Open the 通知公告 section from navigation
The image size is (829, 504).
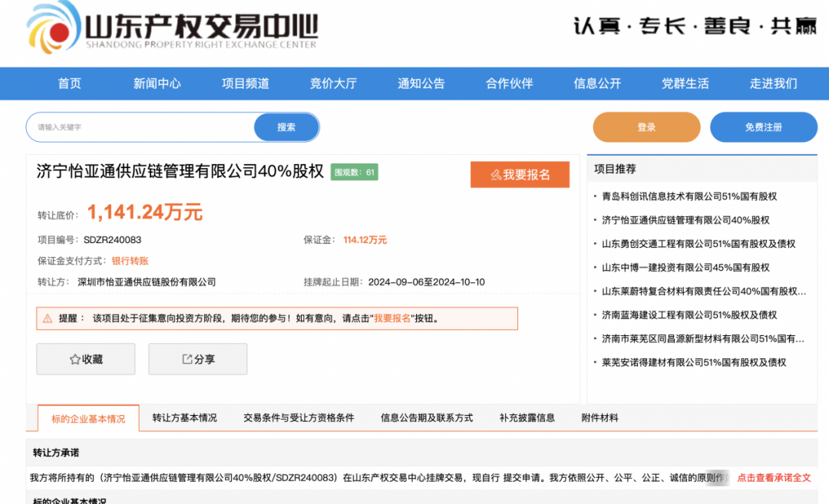[420, 84]
